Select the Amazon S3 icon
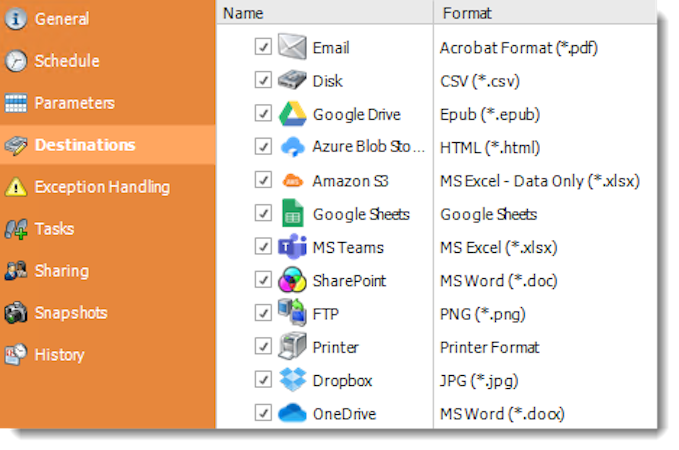This screenshot has height=450, width=679. tap(292, 181)
